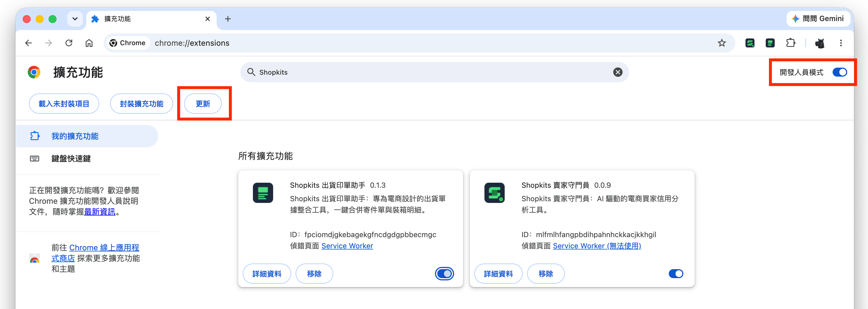868x309 pixels.
Task: Select the 擴充功能 browser tab
Action: [x=152, y=19]
